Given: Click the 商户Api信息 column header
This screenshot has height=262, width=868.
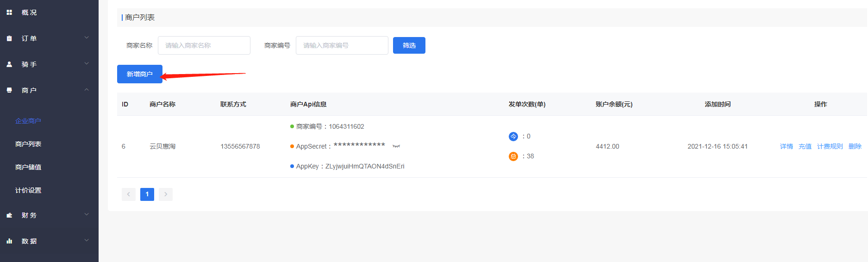Looking at the screenshot, I should pyautogui.click(x=308, y=104).
